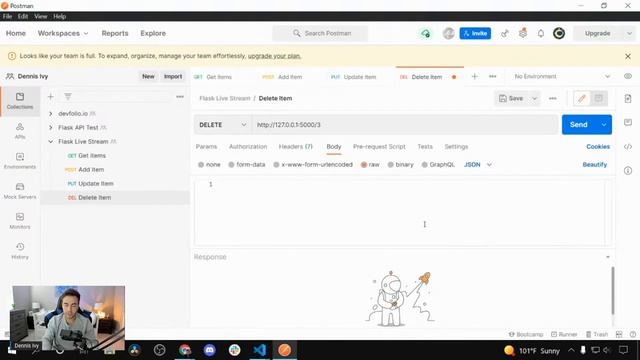This screenshot has height=360, width=640.
Task: Click the filter icon in collections sidebar
Action: coord(68,97)
